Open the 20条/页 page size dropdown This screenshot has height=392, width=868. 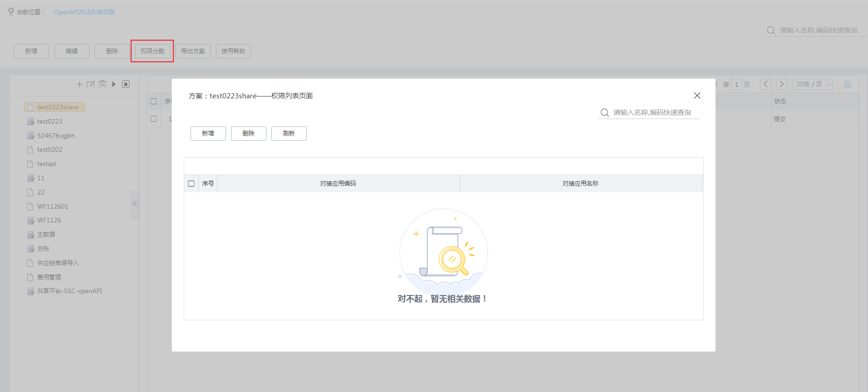[812, 85]
